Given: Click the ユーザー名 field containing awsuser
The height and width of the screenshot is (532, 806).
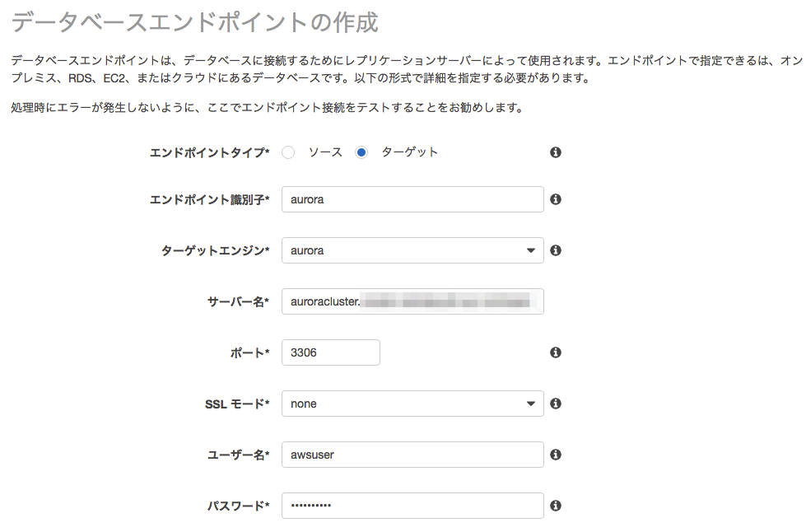Looking at the screenshot, I should (412, 455).
